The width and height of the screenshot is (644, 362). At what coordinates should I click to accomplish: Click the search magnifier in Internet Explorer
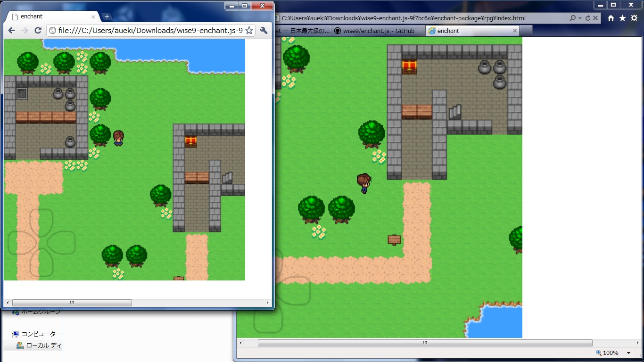pos(572,18)
